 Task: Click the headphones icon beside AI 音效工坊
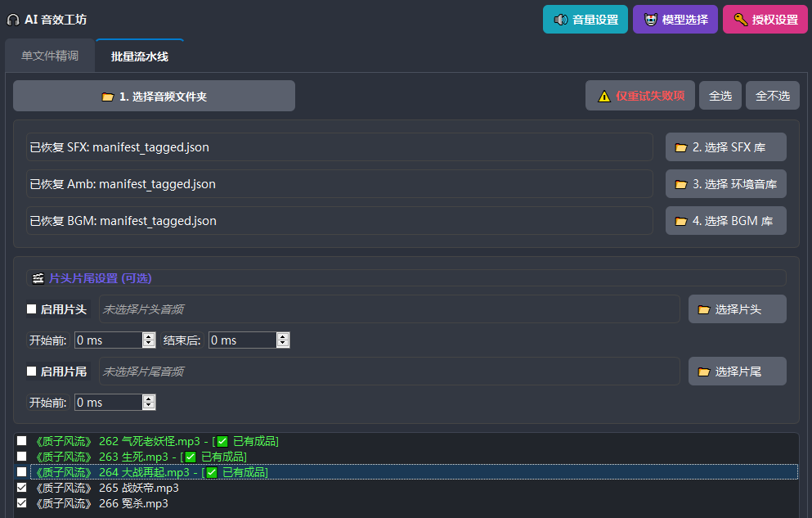[x=13, y=19]
